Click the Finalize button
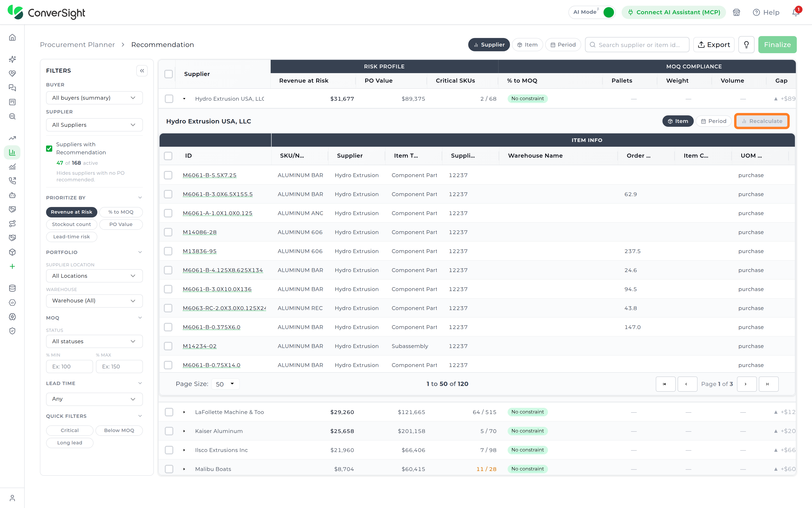Screen dimensions: 812x508 pyautogui.click(x=777, y=45)
